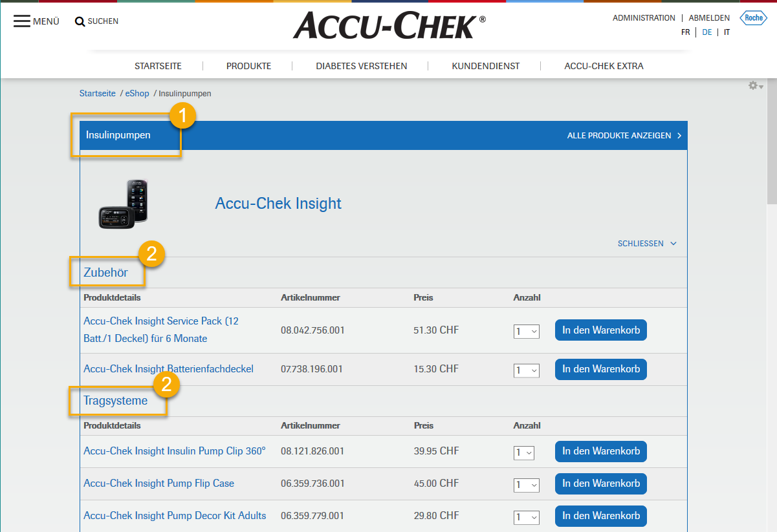Click price 45.00 CHF
The image size is (777, 532).
click(436, 484)
